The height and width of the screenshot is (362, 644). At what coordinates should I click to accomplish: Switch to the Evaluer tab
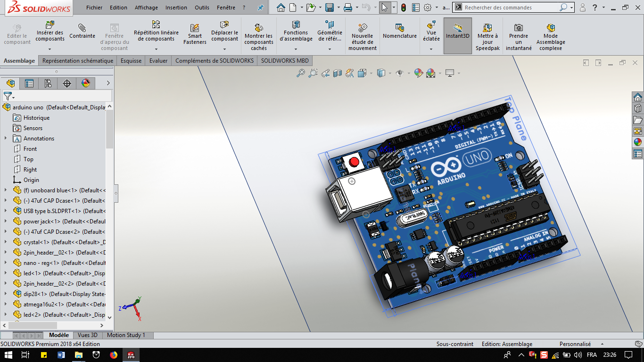(158, 61)
